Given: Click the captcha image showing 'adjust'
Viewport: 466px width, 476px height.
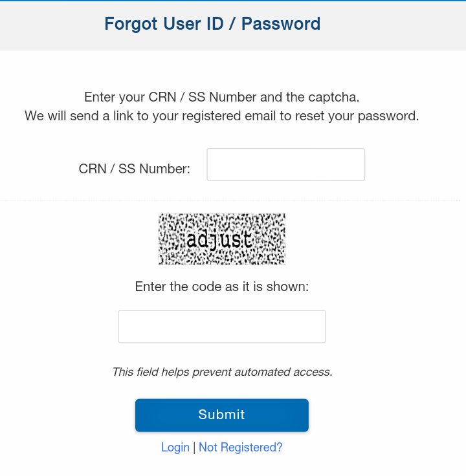Looking at the screenshot, I should click(x=222, y=239).
